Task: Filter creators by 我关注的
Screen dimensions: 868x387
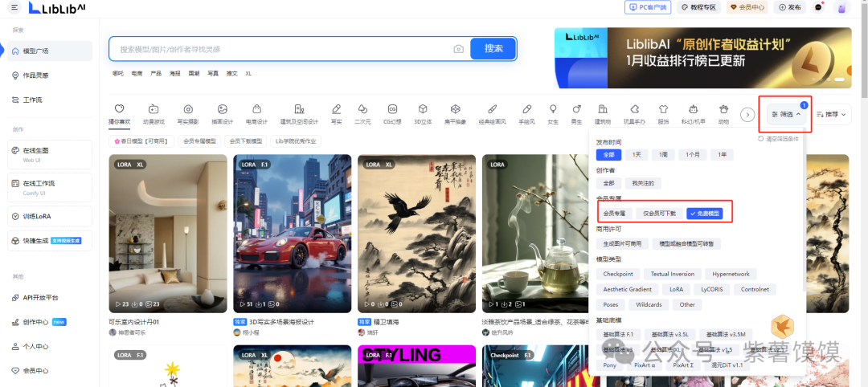Action: click(643, 183)
